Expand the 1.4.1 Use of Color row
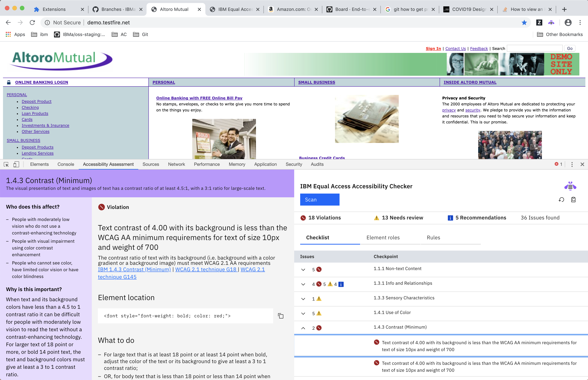The height and width of the screenshot is (380, 588). click(x=303, y=313)
